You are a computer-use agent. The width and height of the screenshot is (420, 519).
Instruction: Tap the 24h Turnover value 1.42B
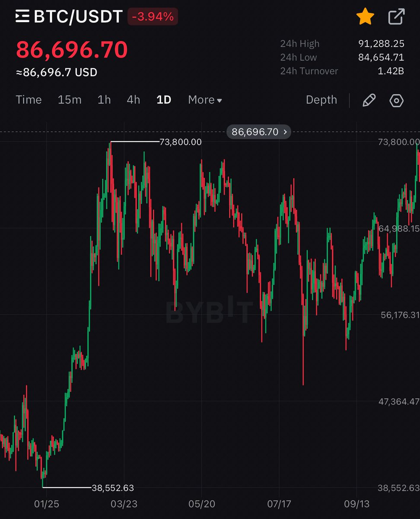click(x=391, y=71)
